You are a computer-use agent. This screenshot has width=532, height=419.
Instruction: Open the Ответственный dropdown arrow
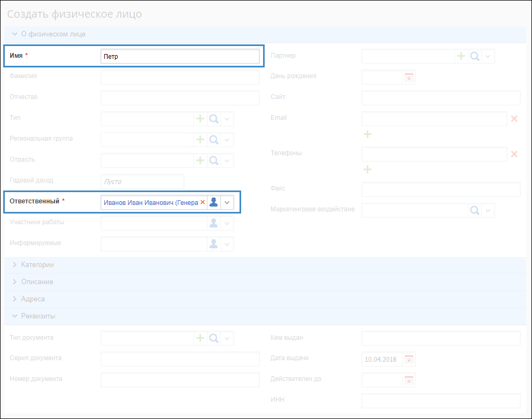pyautogui.click(x=227, y=202)
